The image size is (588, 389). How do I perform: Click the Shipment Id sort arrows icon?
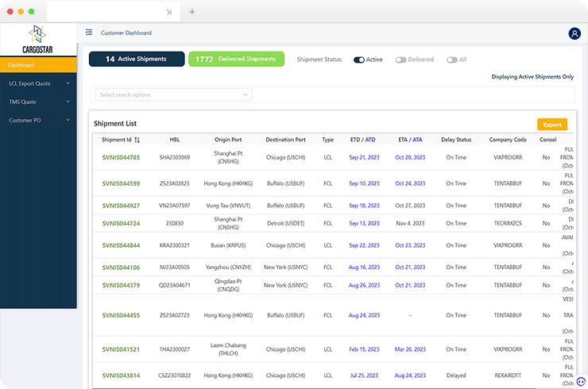click(x=137, y=140)
